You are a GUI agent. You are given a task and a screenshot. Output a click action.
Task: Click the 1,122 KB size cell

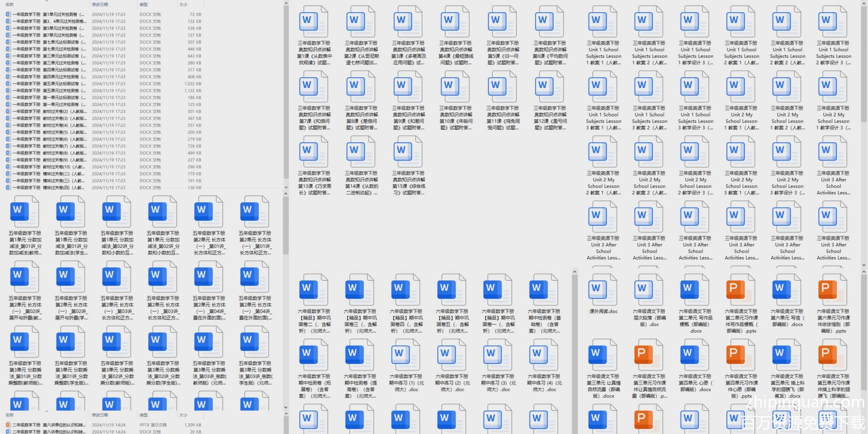tap(193, 91)
